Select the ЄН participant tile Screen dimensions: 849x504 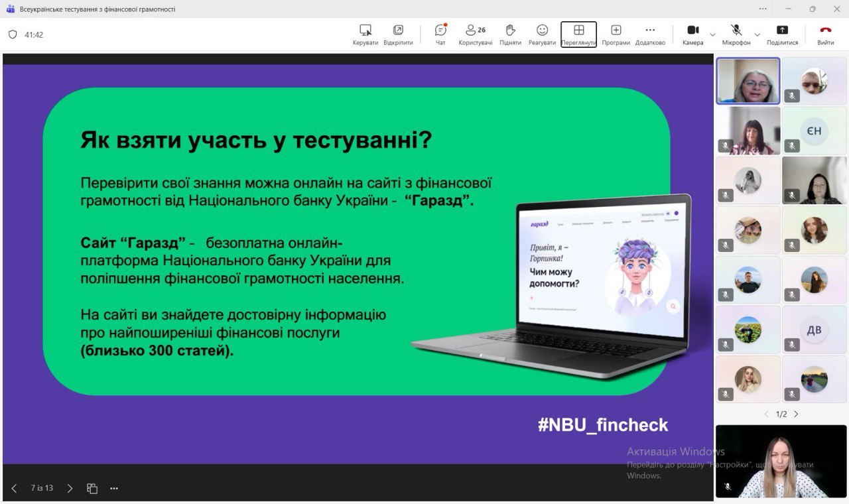point(814,131)
